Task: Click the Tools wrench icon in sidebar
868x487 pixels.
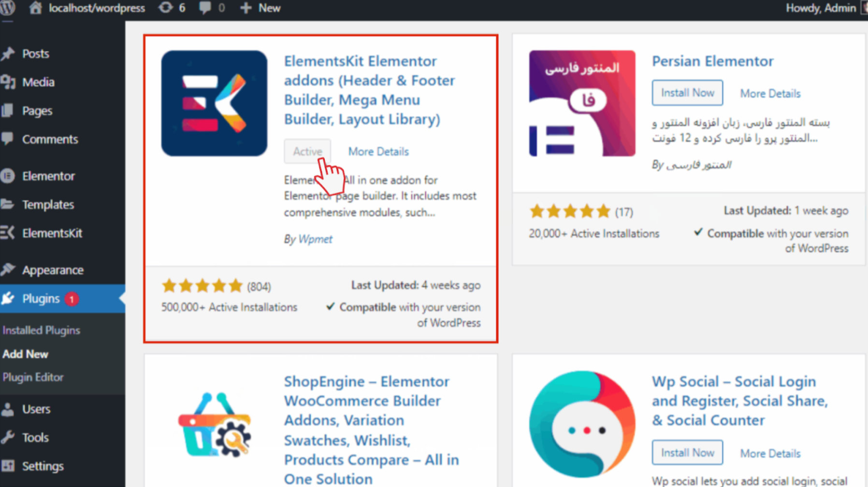Action: click(7, 438)
